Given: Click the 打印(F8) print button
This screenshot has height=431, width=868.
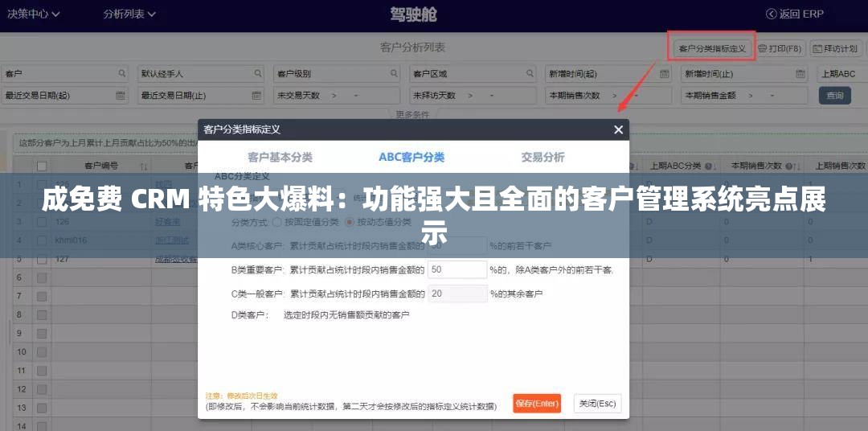Looking at the screenshot, I should (x=780, y=49).
